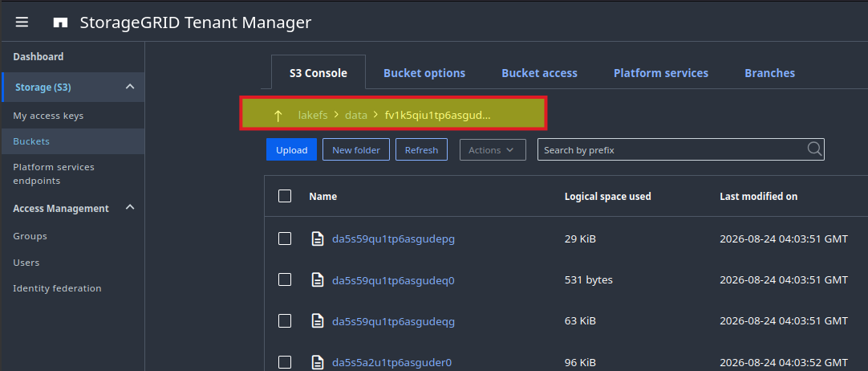Screen dimensions: 868x371
Task: Click the Logical space used column header
Action: click(608, 196)
